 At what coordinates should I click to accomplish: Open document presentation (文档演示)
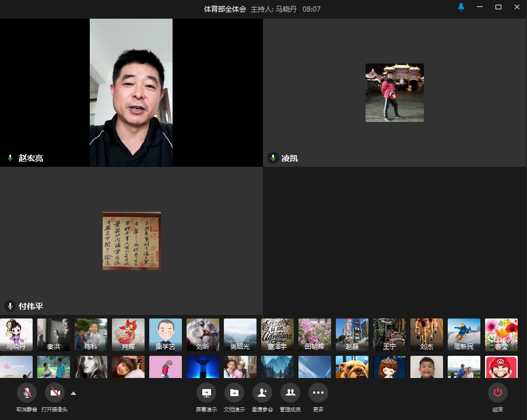pyautogui.click(x=234, y=393)
